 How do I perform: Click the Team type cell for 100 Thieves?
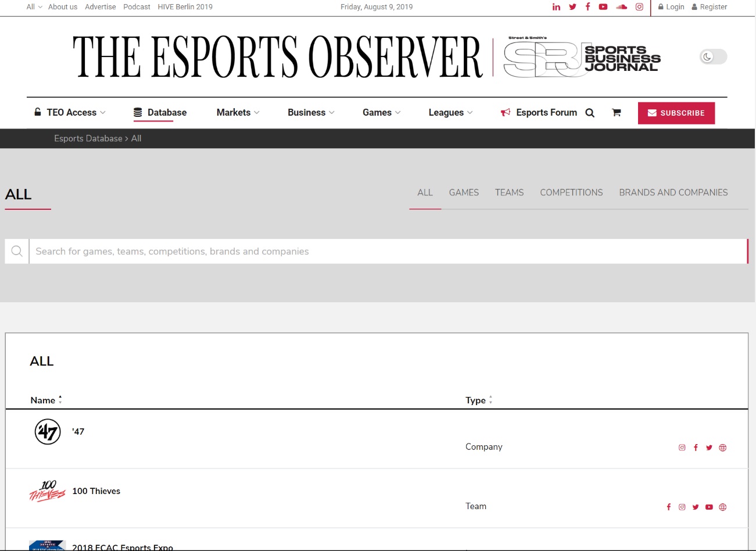[476, 506]
